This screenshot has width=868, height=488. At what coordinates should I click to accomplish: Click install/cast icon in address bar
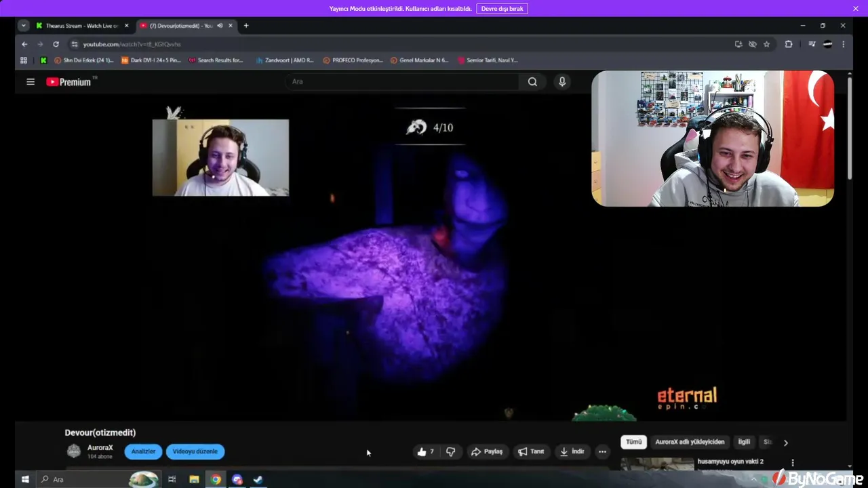pos(738,44)
